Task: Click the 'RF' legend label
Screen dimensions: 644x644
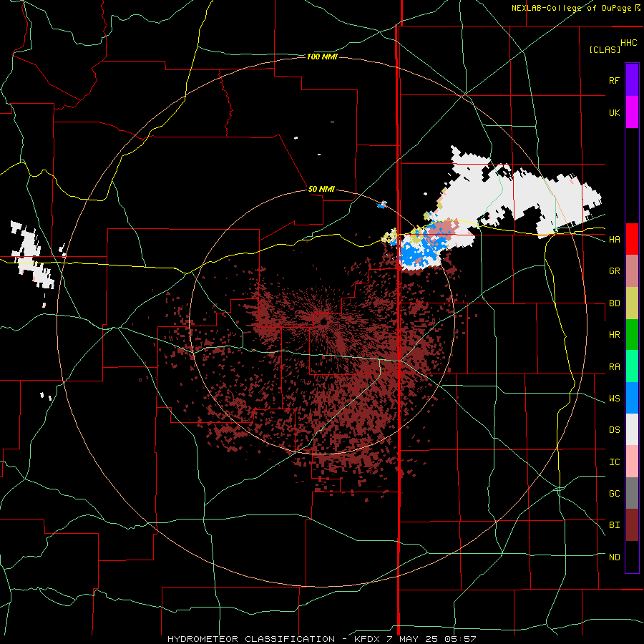Action: pos(614,80)
